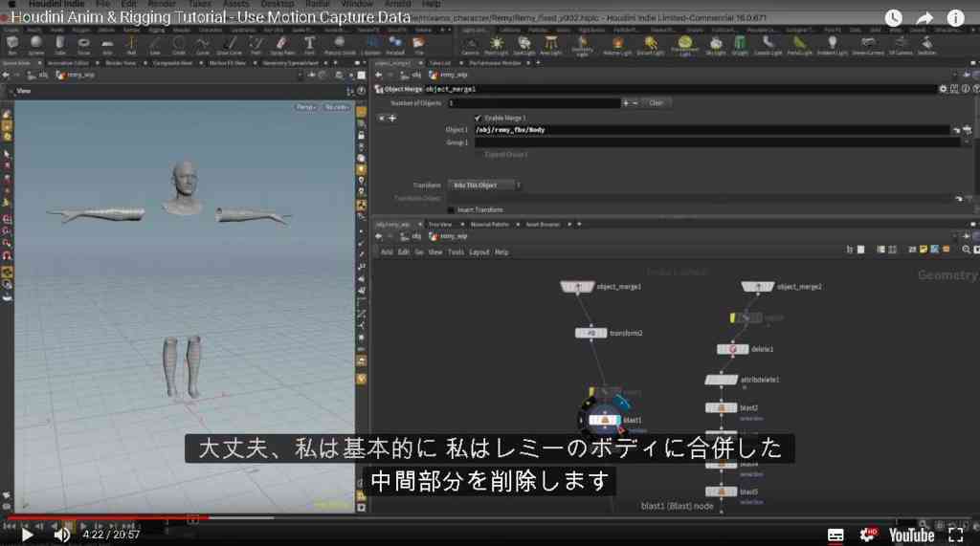This screenshot has width=980, height=546.
Task: Select the Tube shelf tool
Action: pyautogui.click(x=60, y=45)
